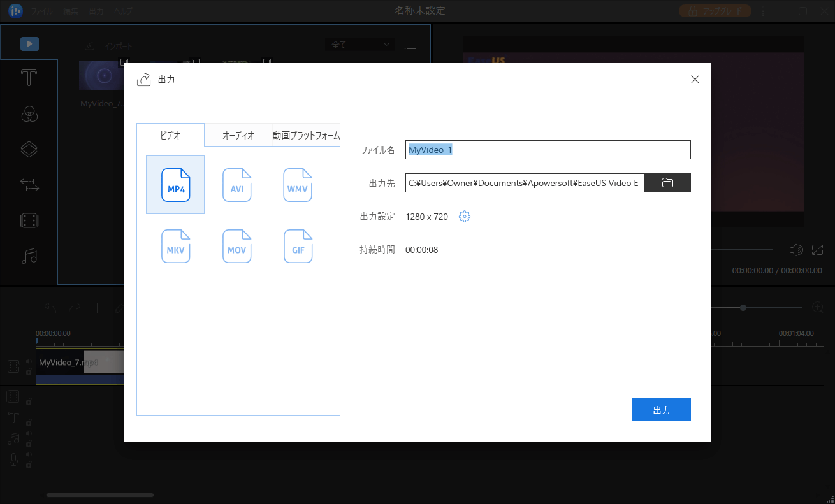This screenshot has height=504, width=835.
Task: Open the Text tool in sidebar
Action: [29, 78]
